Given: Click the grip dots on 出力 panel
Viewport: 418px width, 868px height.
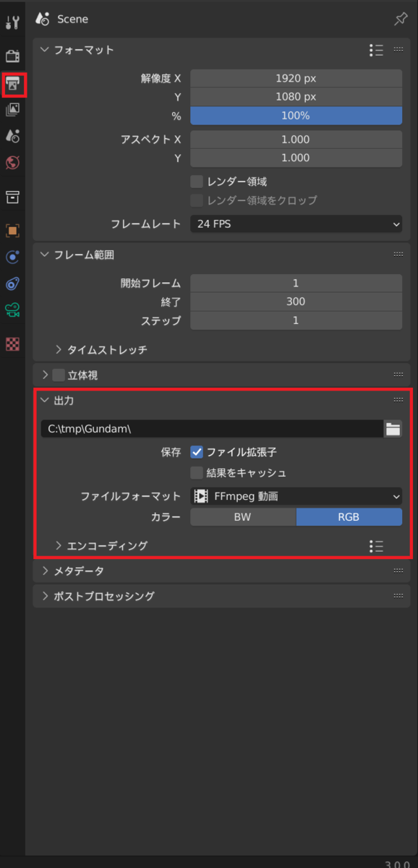Looking at the screenshot, I should [398, 400].
